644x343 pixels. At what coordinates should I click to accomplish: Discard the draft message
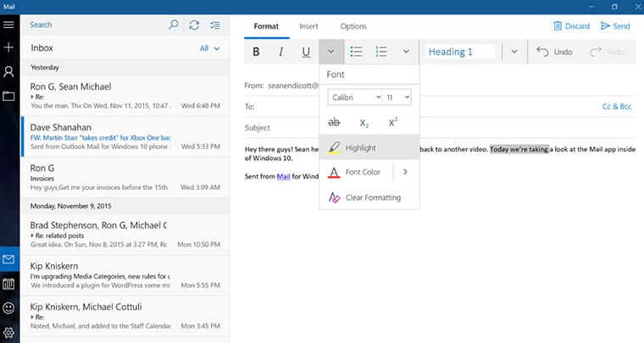click(x=571, y=26)
